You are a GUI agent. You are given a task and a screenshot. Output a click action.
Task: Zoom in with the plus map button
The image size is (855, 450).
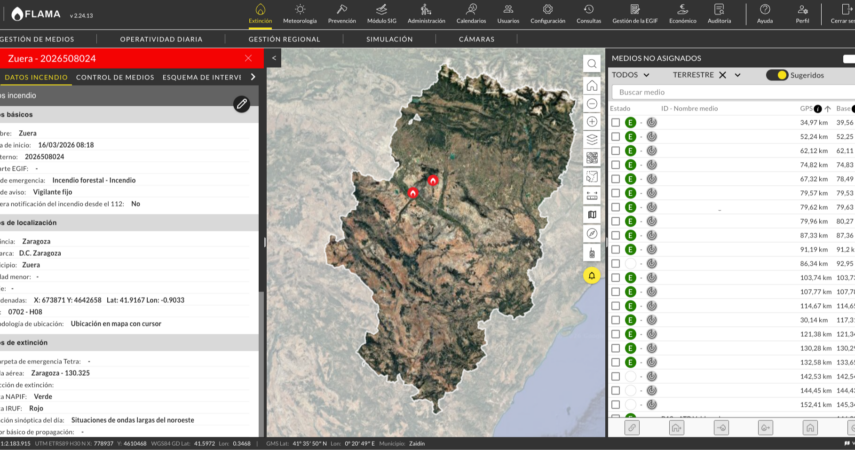pyautogui.click(x=592, y=121)
